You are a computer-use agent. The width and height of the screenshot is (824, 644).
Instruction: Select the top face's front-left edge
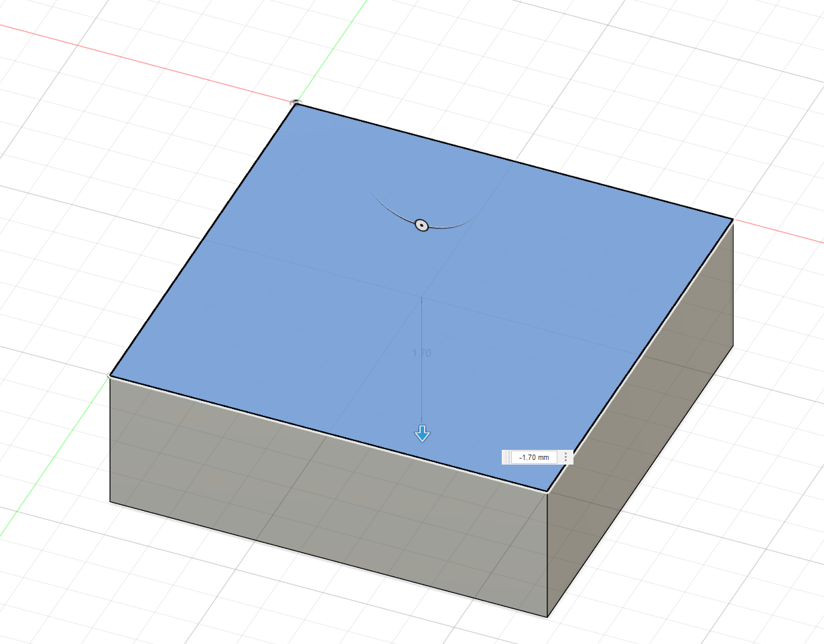328,434
